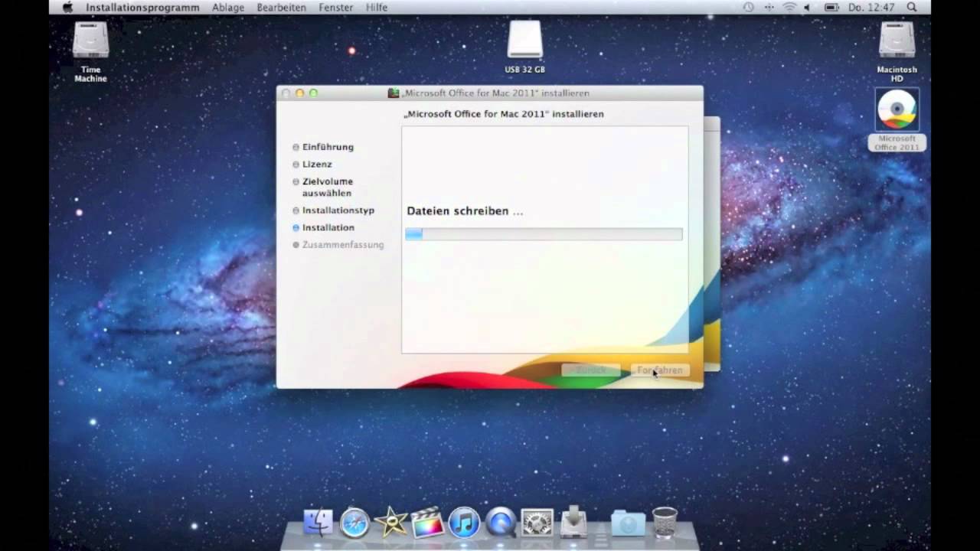980x551 pixels.
Task: Click the Zurück button
Action: click(591, 370)
